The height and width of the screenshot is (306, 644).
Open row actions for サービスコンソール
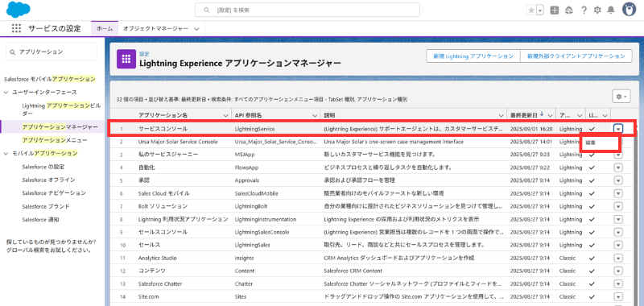618,129
